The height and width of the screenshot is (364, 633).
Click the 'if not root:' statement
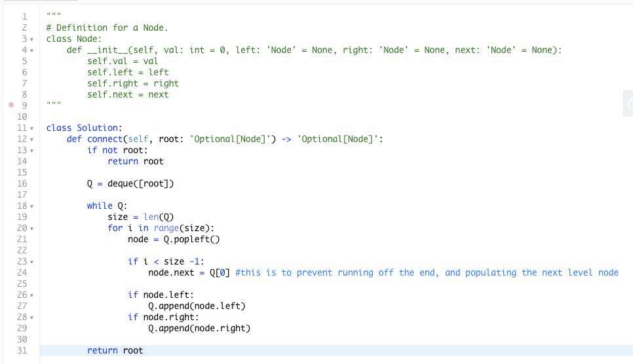point(117,150)
